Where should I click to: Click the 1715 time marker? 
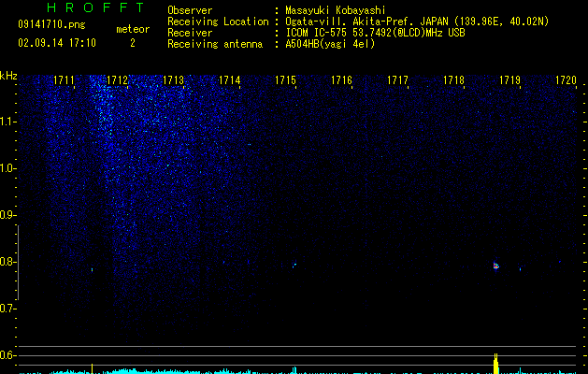click(x=285, y=80)
